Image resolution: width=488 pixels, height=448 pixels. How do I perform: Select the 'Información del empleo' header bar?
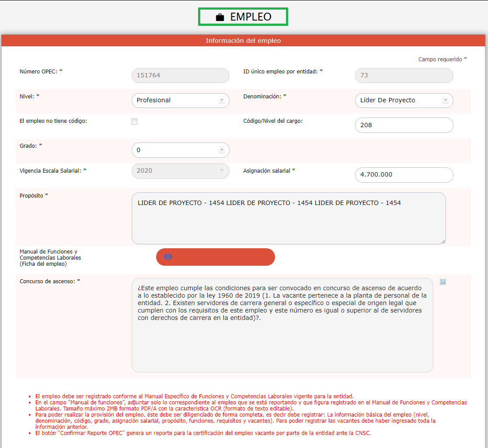coord(243,41)
